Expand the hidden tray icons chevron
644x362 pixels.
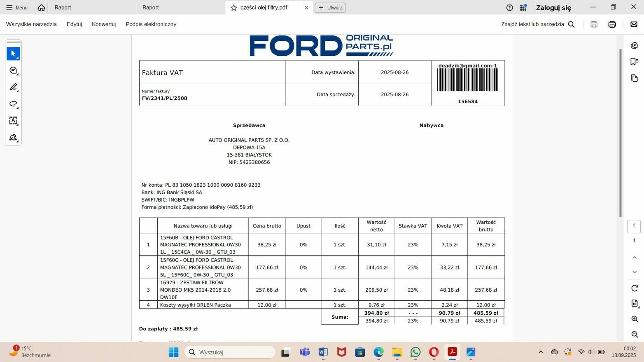click(x=541, y=352)
